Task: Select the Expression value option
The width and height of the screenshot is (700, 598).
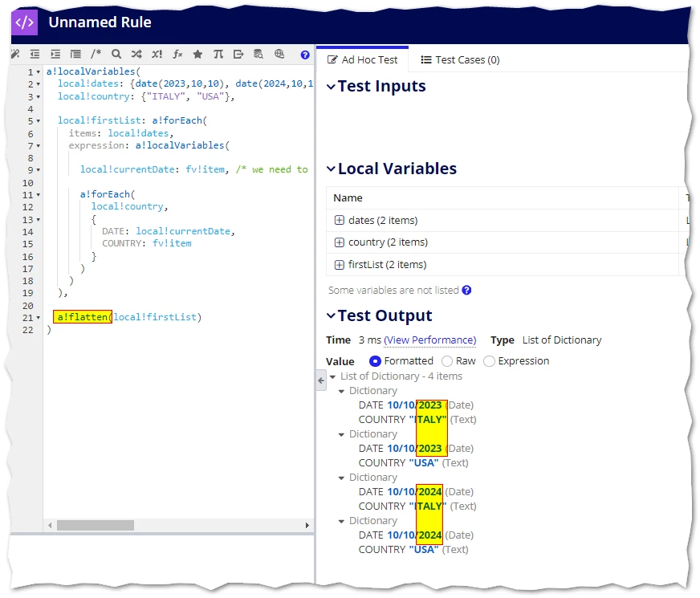Action: [x=490, y=361]
